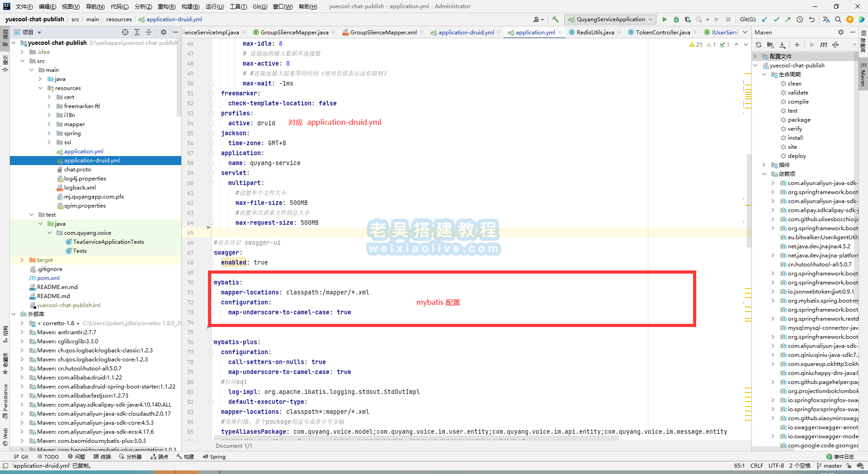Collapse the Maven 依赖项 dependencies node
The width and height of the screenshot is (868, 474).
tap(764, 174)
